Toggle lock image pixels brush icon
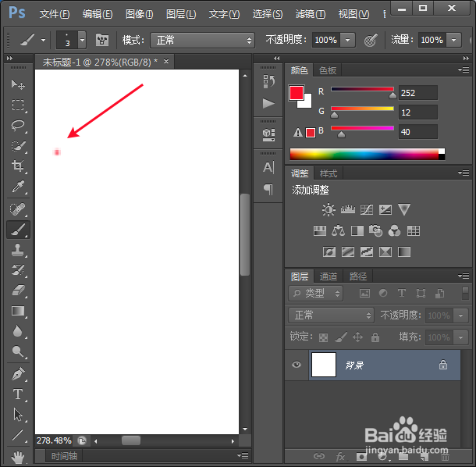Viewport: 476px width, 467px height. (x=341, y=337)
